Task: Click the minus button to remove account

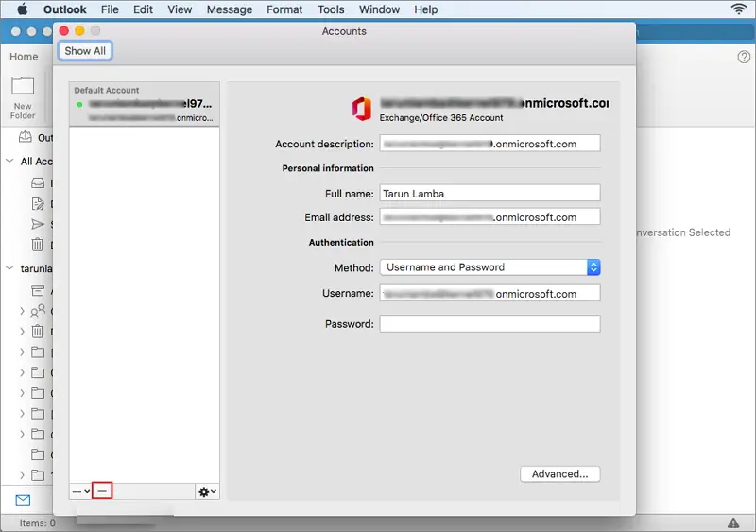Action: [102, 491]
